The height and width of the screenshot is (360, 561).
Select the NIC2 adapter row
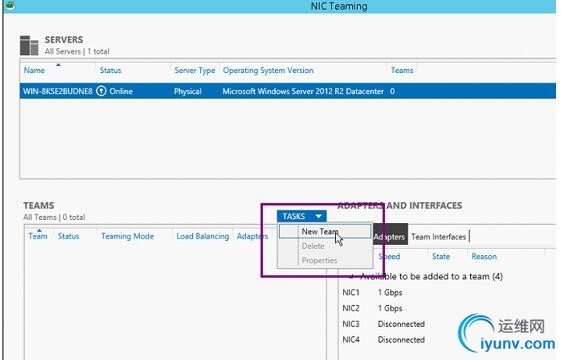[447, 308]
